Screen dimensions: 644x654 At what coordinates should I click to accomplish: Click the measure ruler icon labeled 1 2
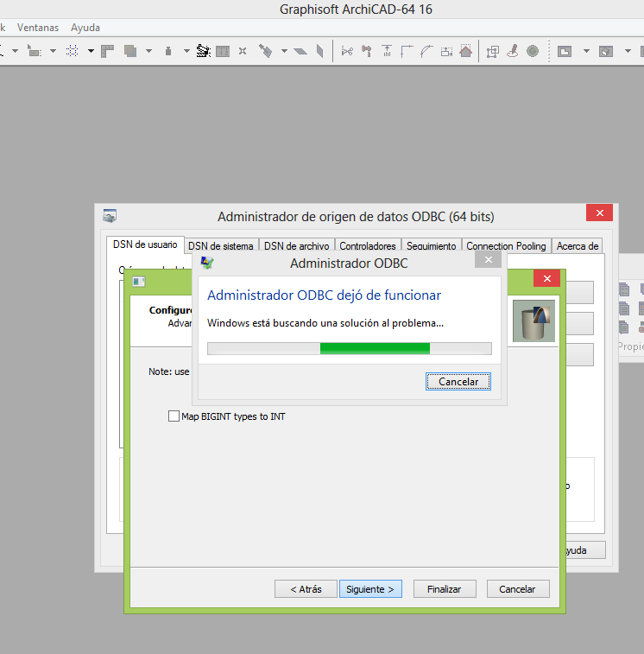(223, 51)
